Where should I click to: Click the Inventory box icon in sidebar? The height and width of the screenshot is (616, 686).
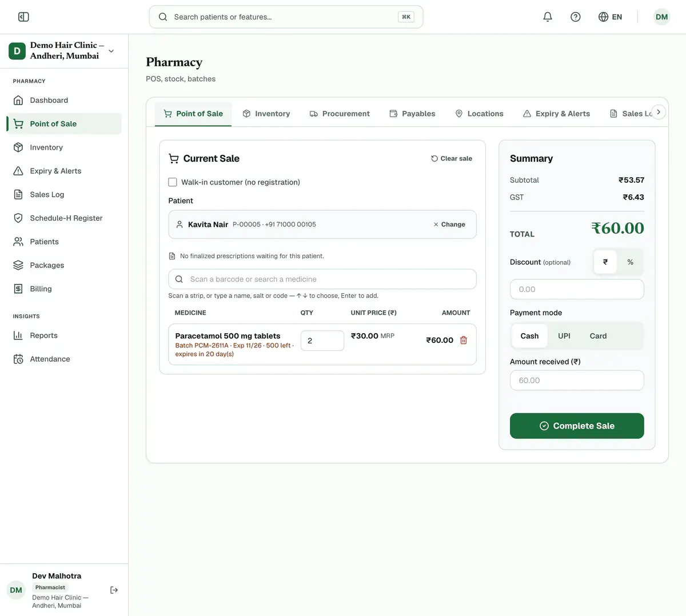pyautogui.click(x=18, y=147)
